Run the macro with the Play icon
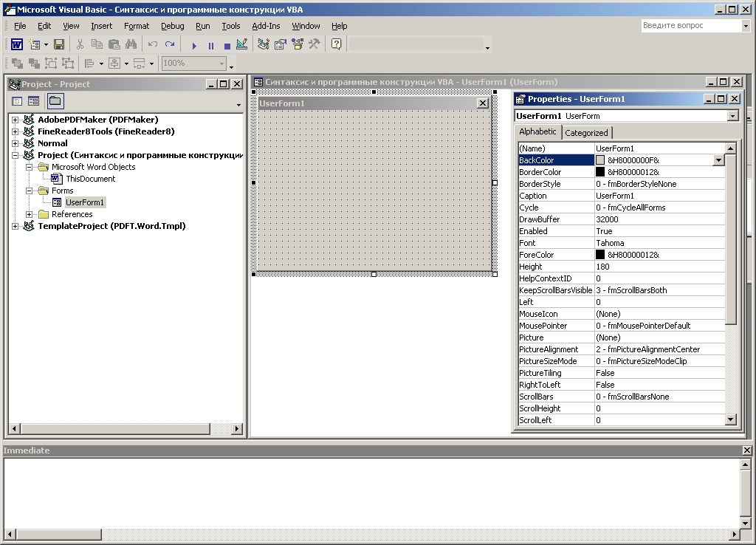 (194, 46)
